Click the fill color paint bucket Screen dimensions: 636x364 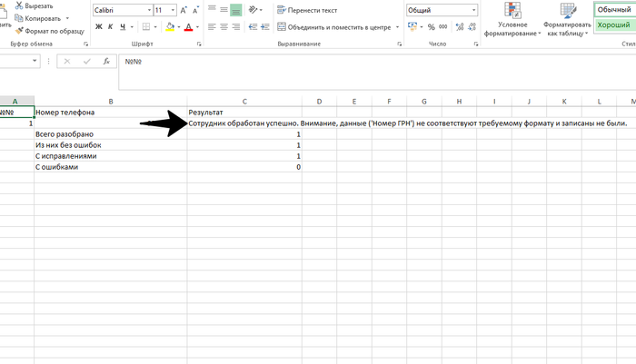tap(169, 27)
